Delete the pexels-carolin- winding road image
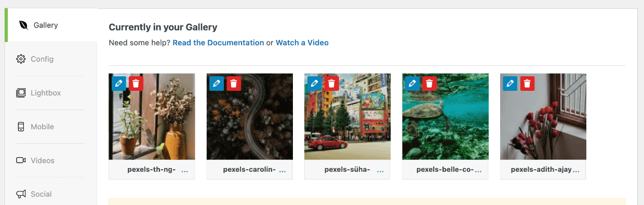The width and height of the screenshot is (644, 205). click(x=234, y=83)
